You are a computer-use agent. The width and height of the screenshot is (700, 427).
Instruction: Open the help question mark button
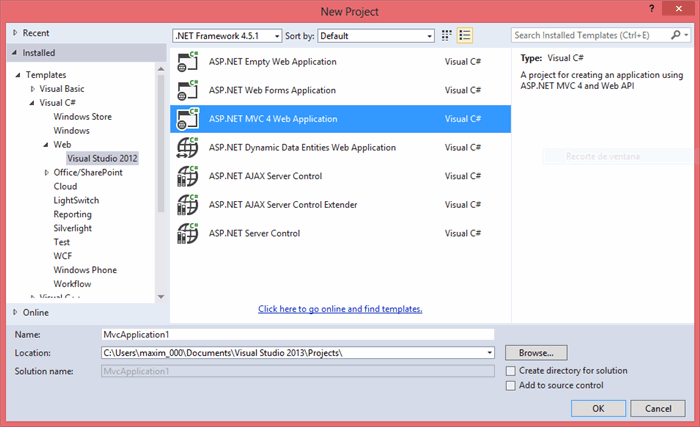(652, 8)
